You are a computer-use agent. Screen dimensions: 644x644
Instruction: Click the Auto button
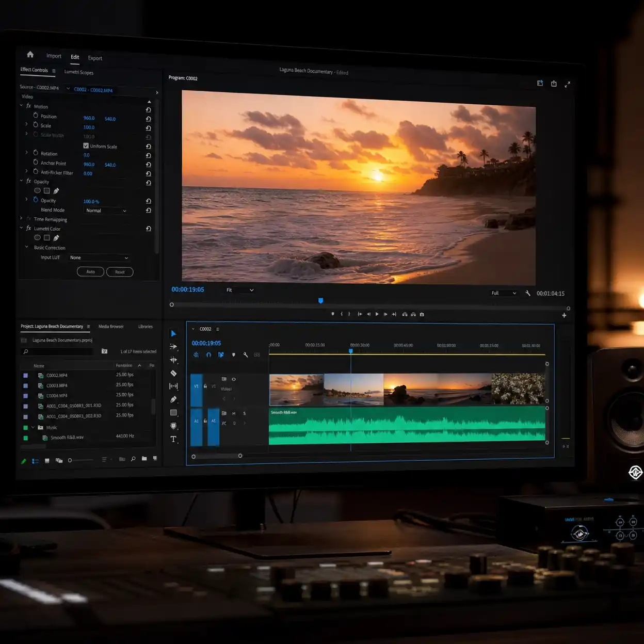(90, 271)
